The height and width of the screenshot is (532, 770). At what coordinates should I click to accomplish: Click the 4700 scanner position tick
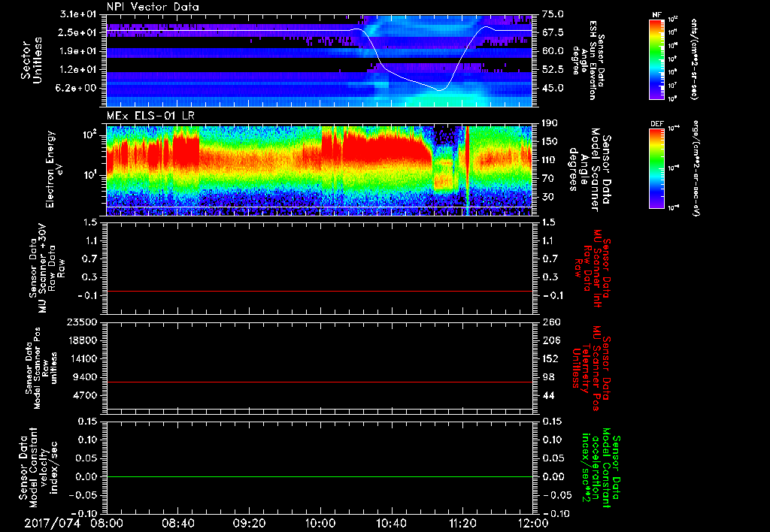pos(84,395)
